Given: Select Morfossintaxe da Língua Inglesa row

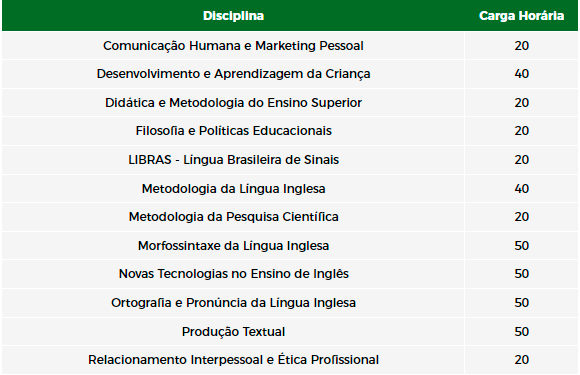Looking at the screenshot, I should click(x=290, y=246).
